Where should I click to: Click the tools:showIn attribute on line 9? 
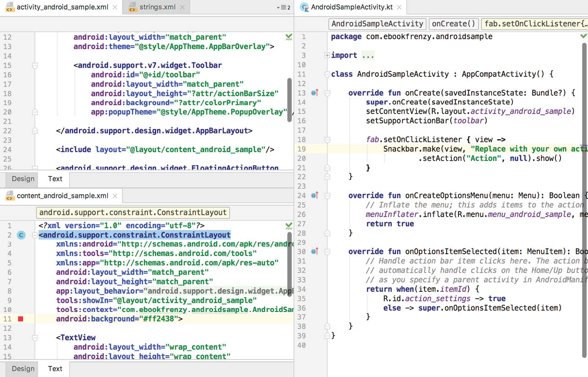coord(157,301)
